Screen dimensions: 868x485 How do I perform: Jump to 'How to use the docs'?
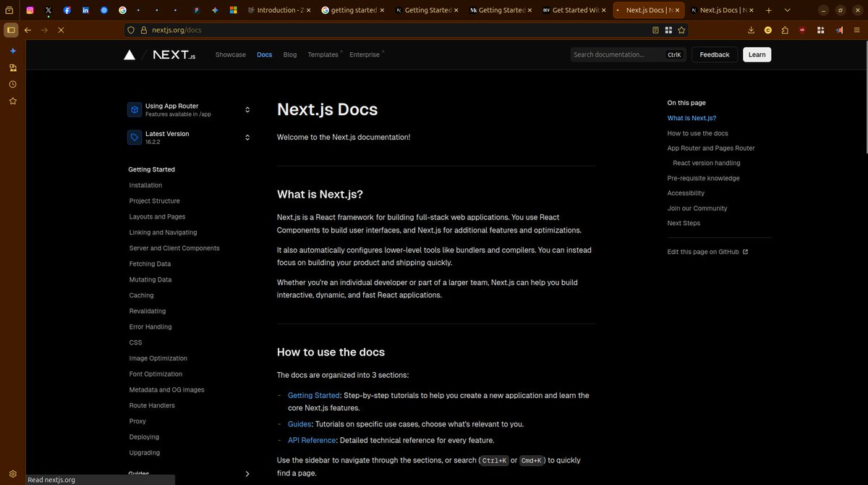[x=697, y=133]
